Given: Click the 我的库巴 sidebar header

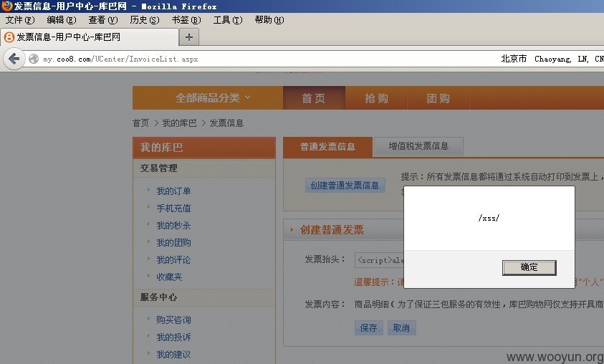Looking at the screenshot, I should (x=204, y=148).
